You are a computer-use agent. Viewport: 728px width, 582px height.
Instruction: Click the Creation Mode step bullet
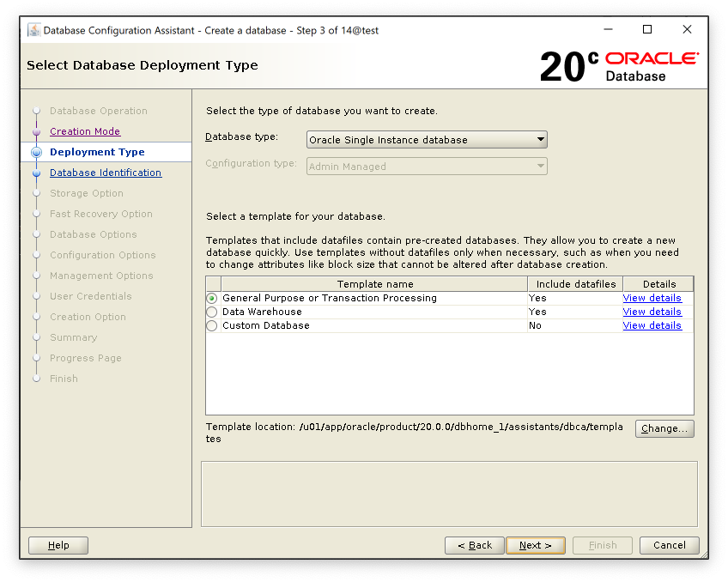(37, 131)
